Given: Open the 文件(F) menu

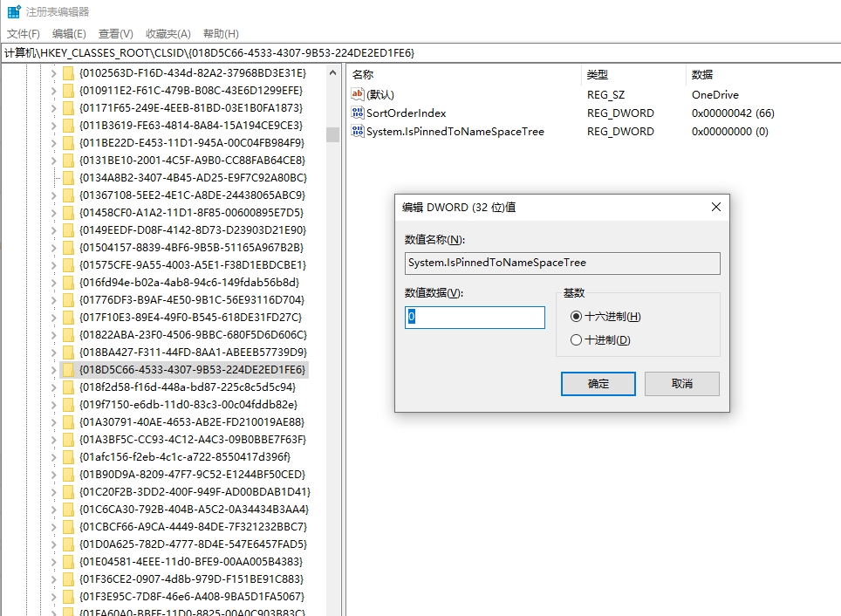Looking at the screenshot, I should coord(24,33).
